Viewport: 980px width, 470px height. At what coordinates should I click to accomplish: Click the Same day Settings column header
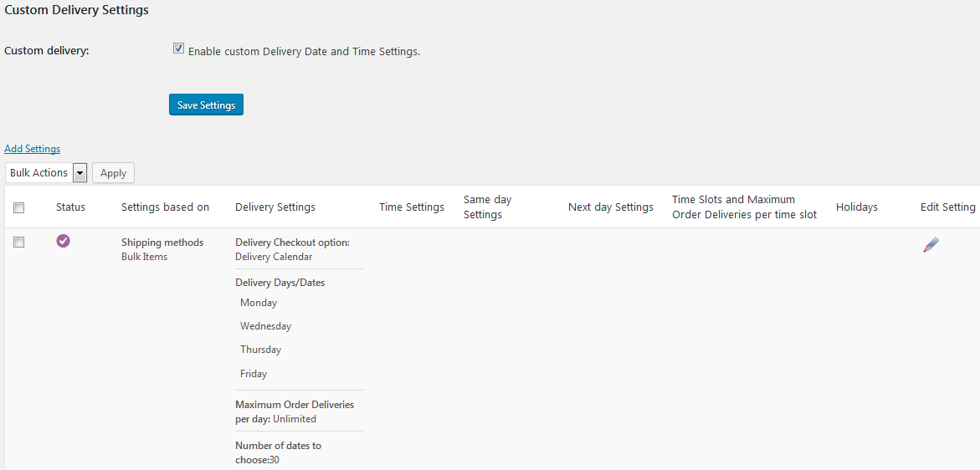pos(487,207)
